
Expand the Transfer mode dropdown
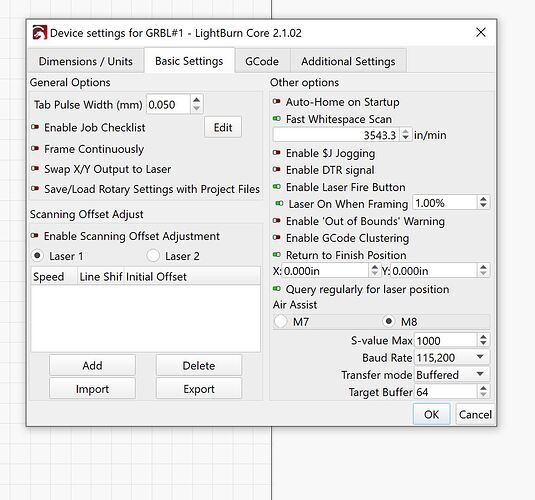point(452,374)
